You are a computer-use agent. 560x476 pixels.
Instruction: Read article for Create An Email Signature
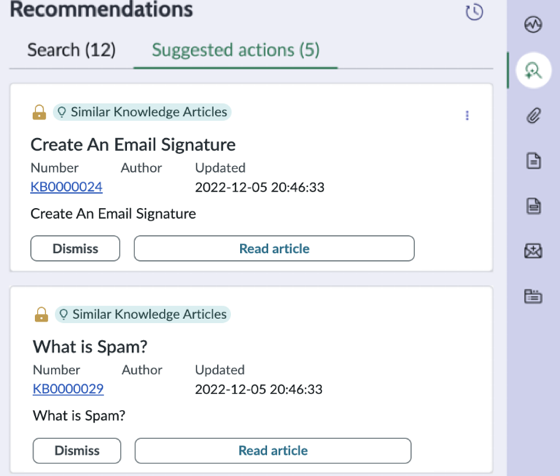[274, 249]
